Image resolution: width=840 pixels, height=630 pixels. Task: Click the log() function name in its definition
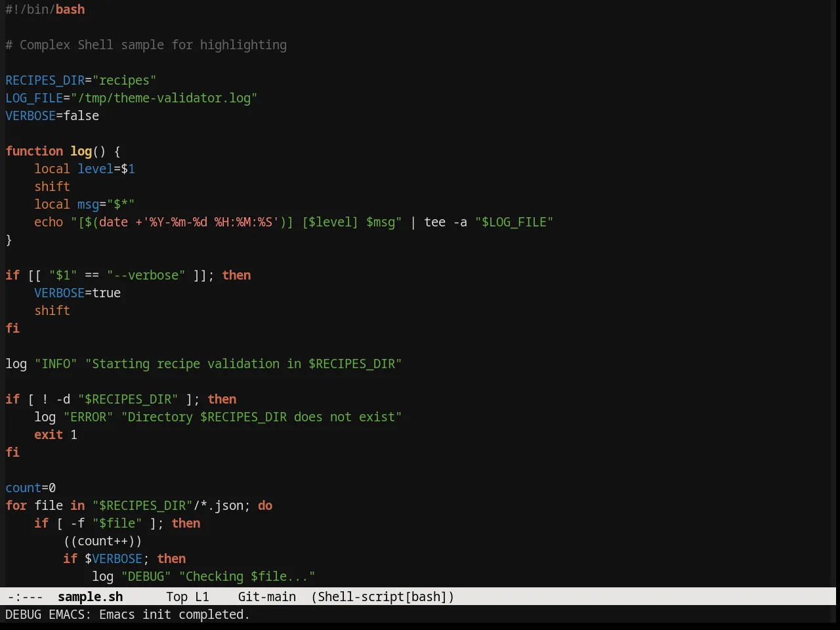point(81,151)
